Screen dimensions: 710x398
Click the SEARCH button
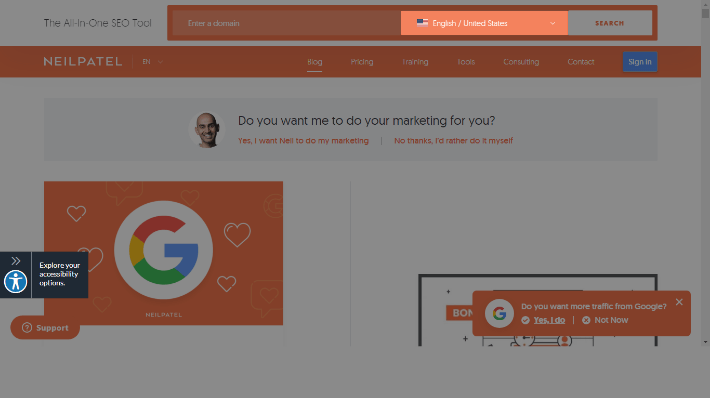coord(609,23)
